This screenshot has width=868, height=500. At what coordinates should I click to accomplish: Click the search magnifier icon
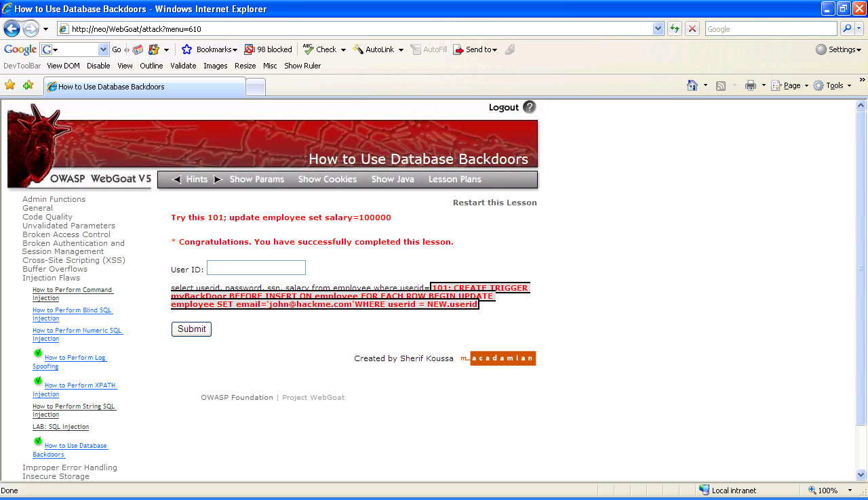click(x=847, y=28)
